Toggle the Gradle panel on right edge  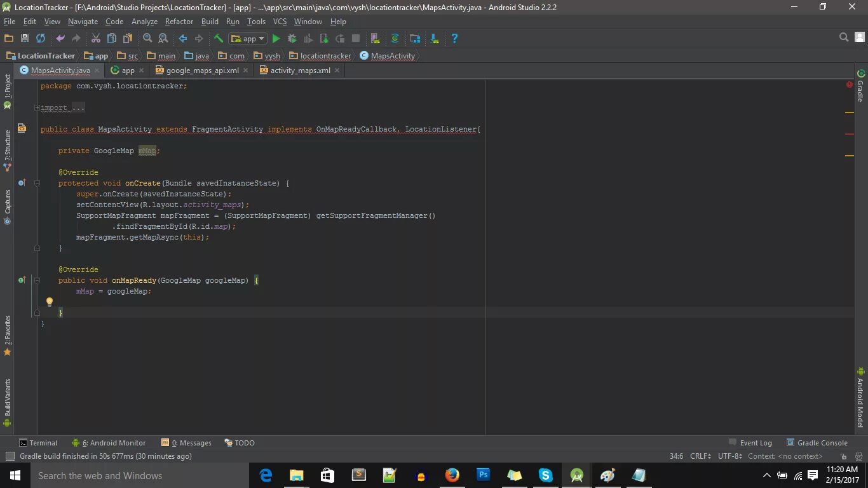point(860,86)
